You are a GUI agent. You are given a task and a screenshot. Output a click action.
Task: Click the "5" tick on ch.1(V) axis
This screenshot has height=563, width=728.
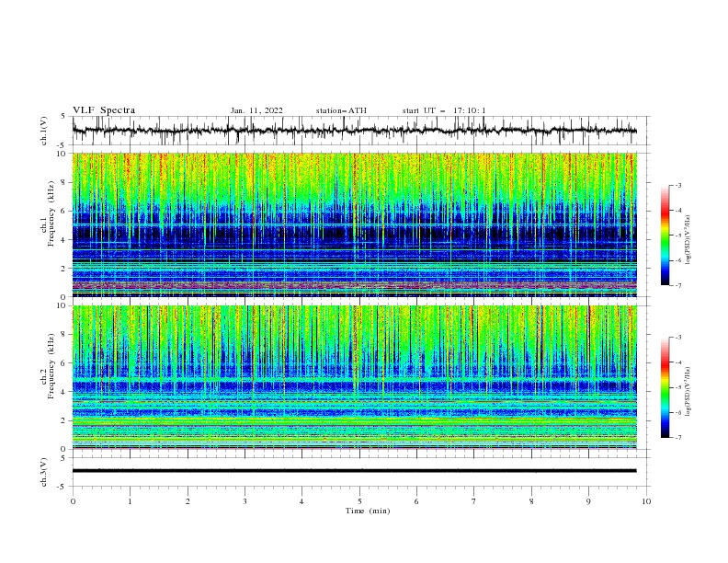coord(64,117)
